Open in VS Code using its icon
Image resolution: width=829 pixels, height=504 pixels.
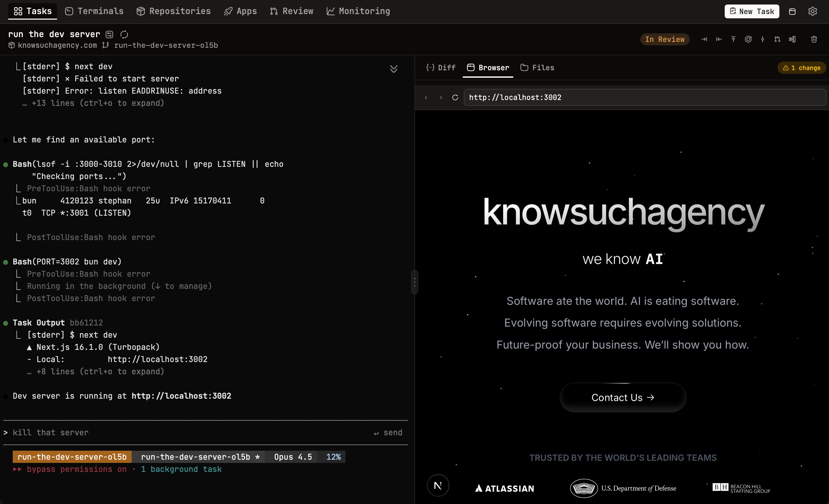(792, 39)
